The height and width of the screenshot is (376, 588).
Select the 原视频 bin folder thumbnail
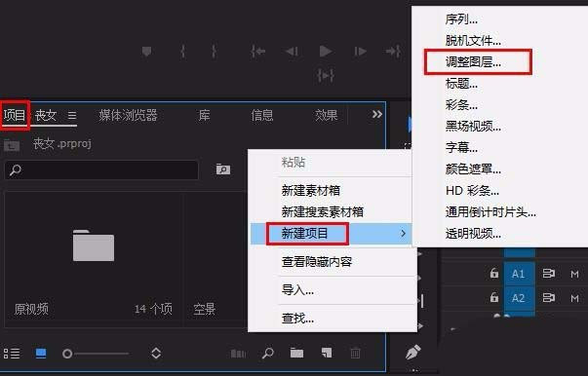(94, 245)
